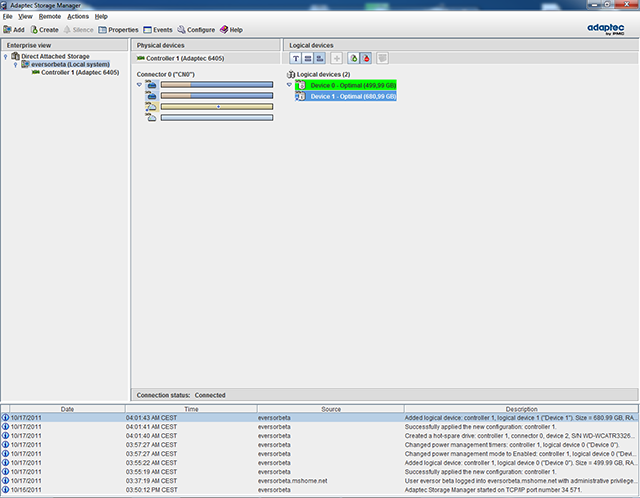Screen dimensions: 640x498
Task: Click the Silence alarm toolbar button
Action: pos(79,30)
